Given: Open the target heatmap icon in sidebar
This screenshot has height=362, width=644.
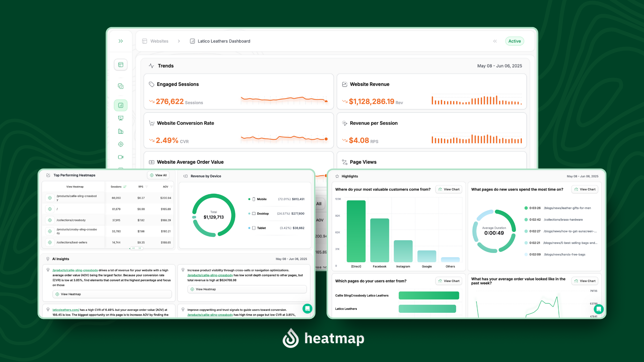Looking at the screenshot, I should tap(120, 144).
